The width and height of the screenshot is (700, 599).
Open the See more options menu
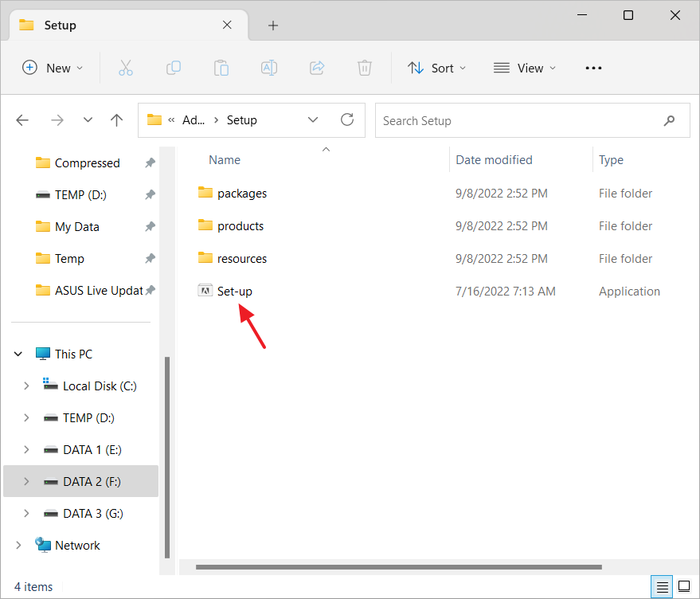click(593, 69)
